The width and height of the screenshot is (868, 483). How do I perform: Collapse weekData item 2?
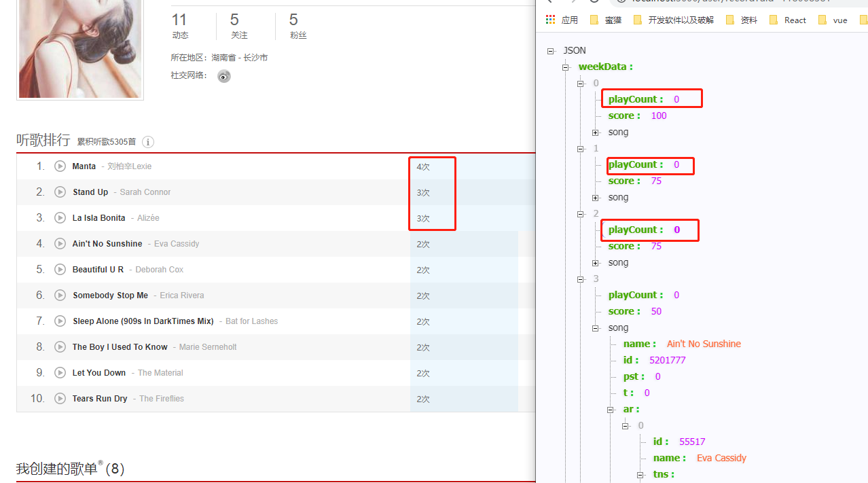click(580, 214)
